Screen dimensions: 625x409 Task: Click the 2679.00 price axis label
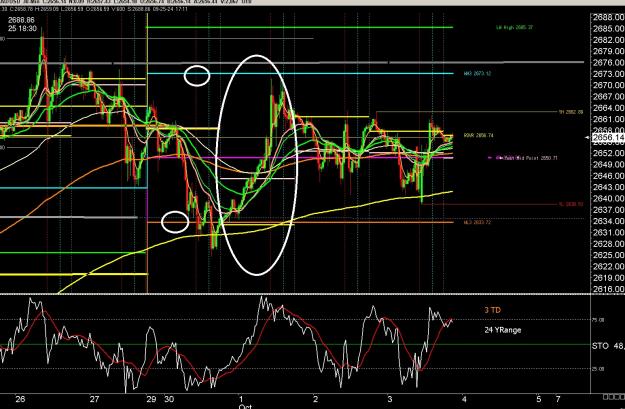(x=609, y=51)
